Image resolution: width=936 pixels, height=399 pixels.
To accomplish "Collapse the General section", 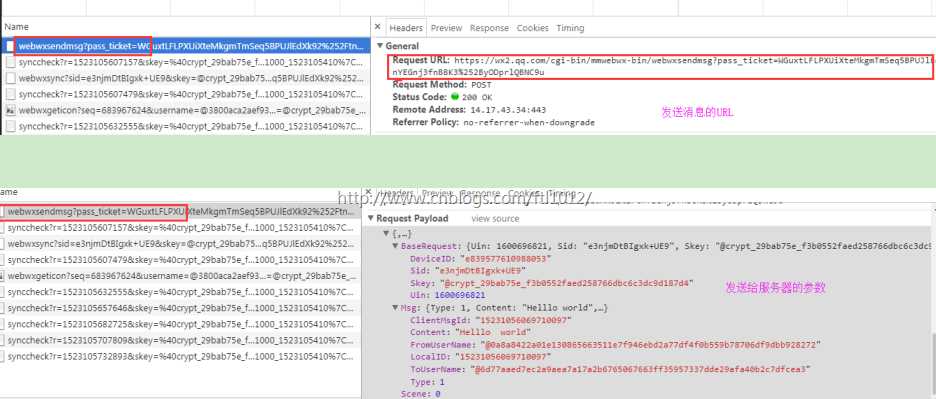I will coord(380,46).
